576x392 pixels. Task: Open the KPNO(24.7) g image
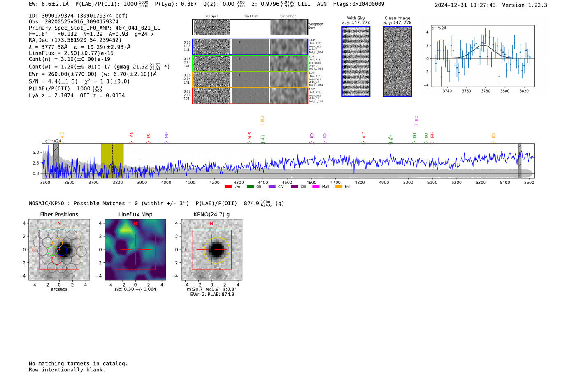211,250
